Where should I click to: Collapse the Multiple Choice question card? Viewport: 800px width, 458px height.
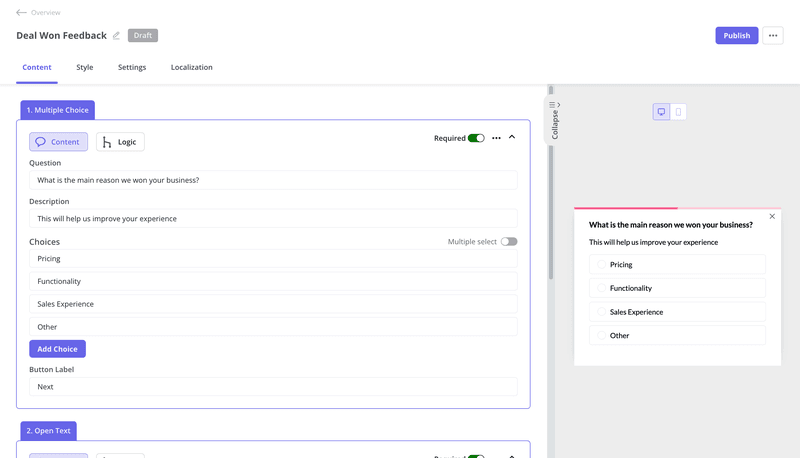512,137
